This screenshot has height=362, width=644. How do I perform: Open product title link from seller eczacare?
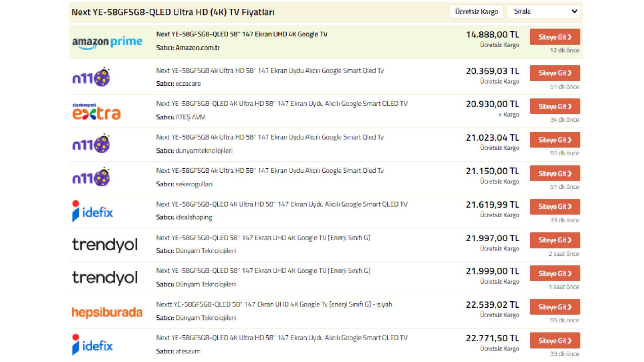pyautogui.click(x=270, y=71)
